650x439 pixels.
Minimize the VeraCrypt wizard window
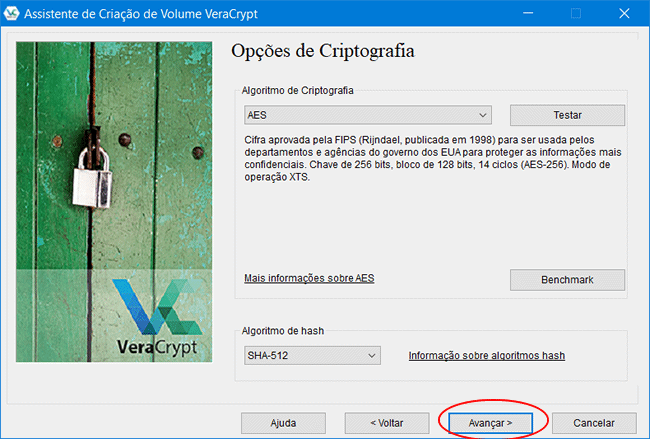point(530,14)
